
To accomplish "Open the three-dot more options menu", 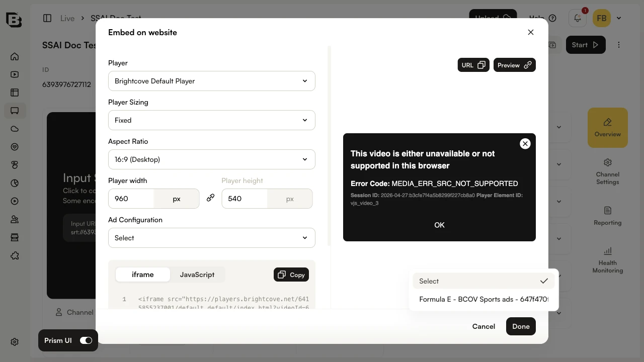I will [x=619, y=45].
